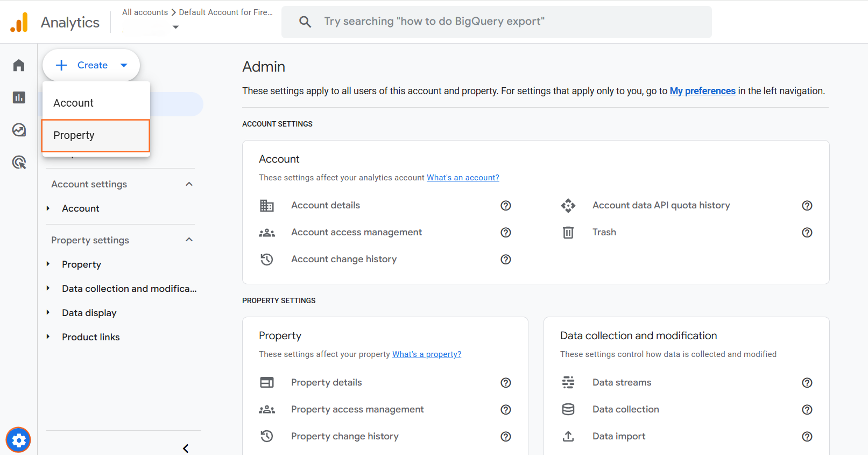Open help for Account access management

pyautogui.click(x=506, y=232)
